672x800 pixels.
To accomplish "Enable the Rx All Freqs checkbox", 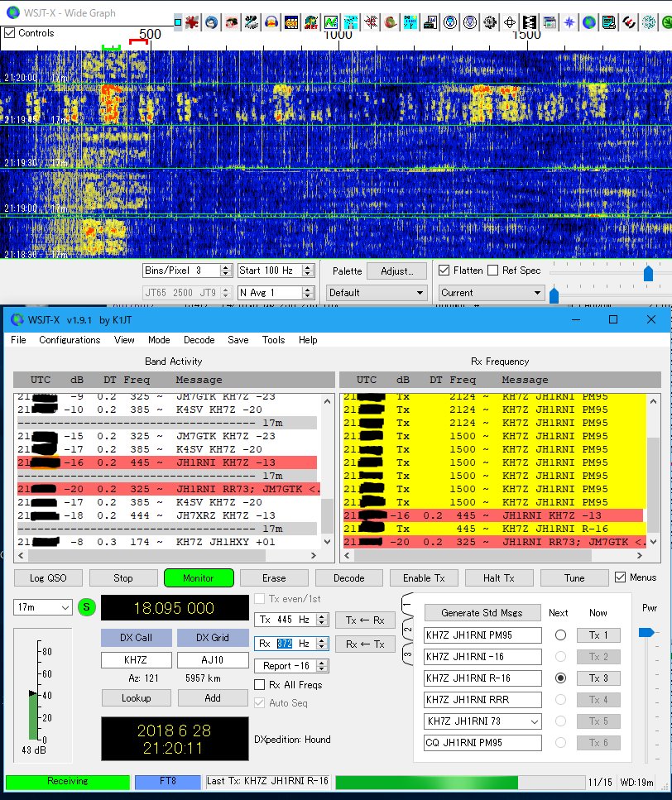I will (x=259, y=685).
